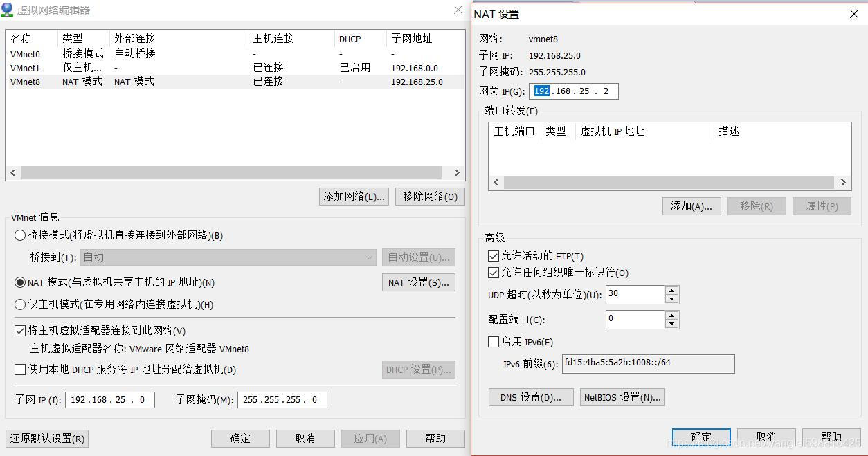The image size is (868, 456).
Task: Click the IPv6 前缀 field
Action: coord(648,364)
